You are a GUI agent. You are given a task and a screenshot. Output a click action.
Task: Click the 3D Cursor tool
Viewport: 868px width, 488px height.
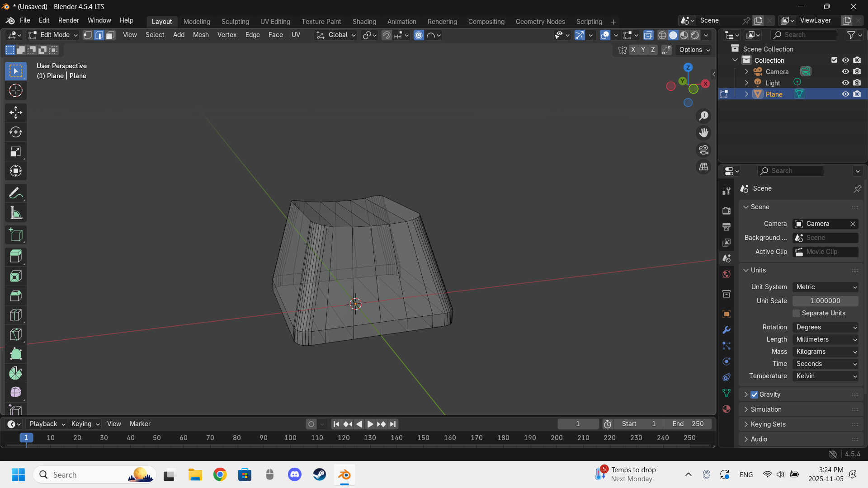pyautogui.click(x=16, y=91)
